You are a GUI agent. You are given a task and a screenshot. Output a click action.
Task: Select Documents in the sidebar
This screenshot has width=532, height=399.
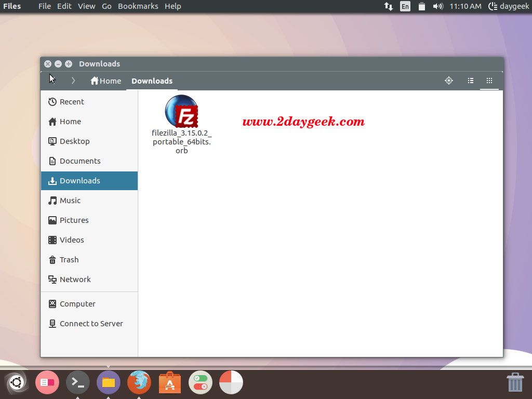pyautogui.click(x=89, y=161)
